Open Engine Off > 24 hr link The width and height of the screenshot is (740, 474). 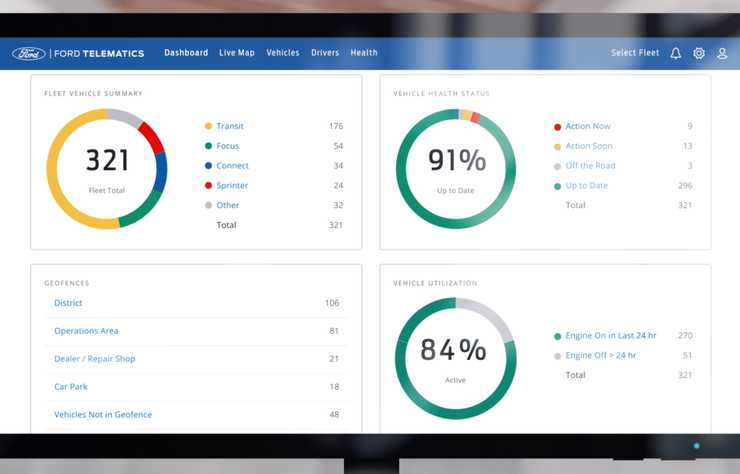pos(600,356)
